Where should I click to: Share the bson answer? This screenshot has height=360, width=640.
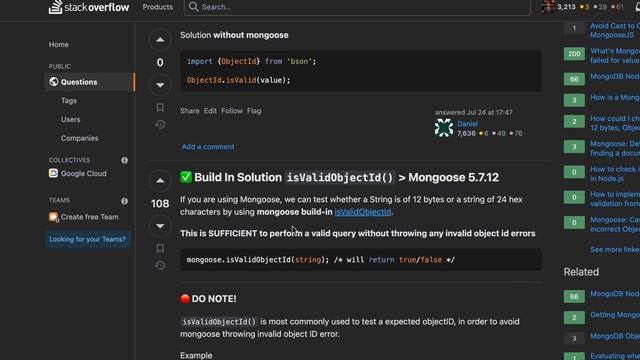tap(190, 111)
